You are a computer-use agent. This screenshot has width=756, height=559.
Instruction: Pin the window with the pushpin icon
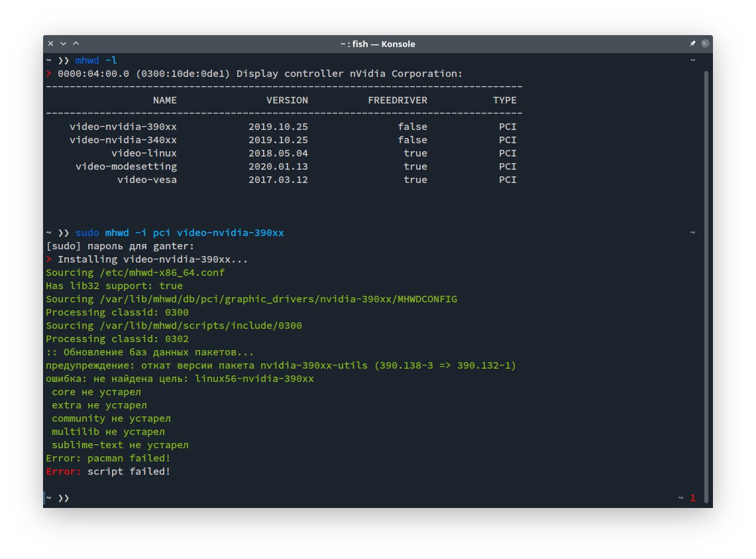click(692, 44)
